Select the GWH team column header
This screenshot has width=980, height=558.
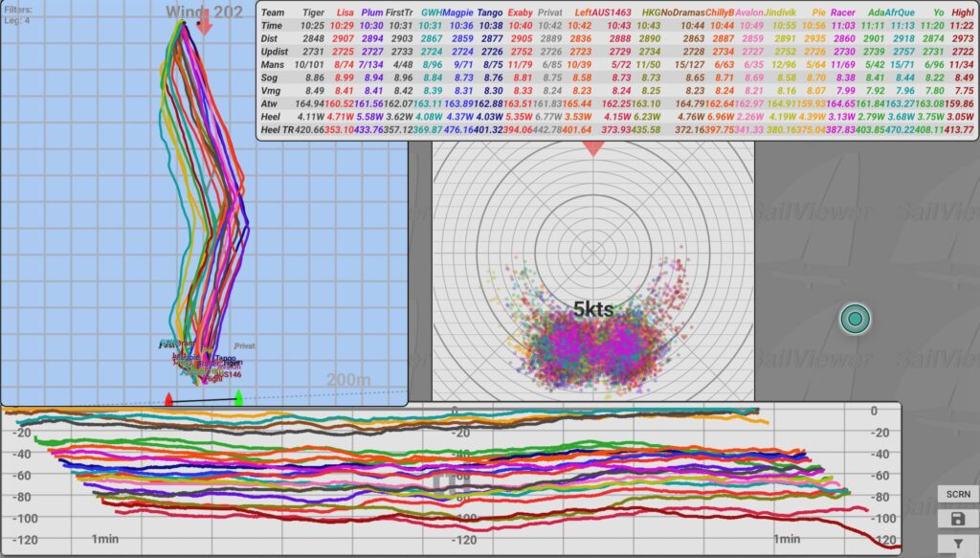coord(432,12)
